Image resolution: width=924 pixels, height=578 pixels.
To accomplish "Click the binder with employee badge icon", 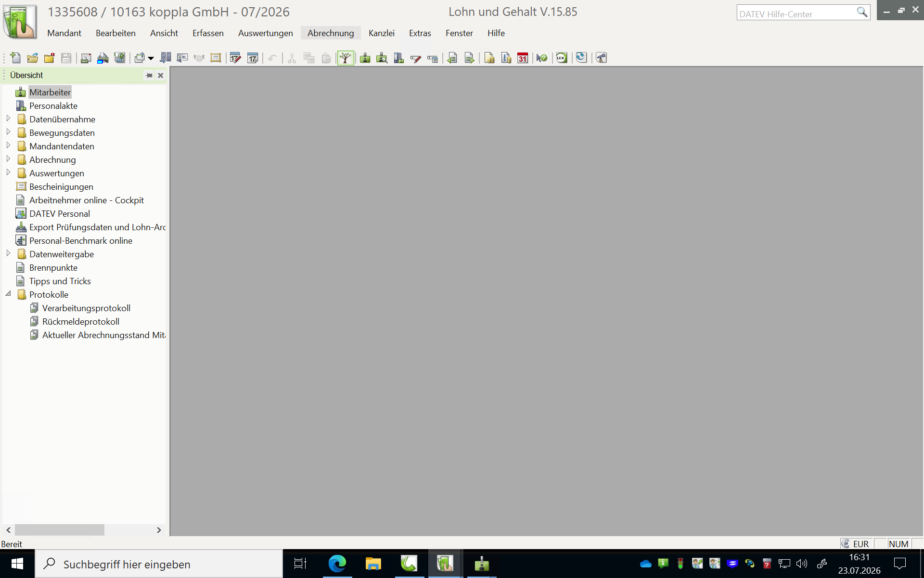I will tap(399, 58).
